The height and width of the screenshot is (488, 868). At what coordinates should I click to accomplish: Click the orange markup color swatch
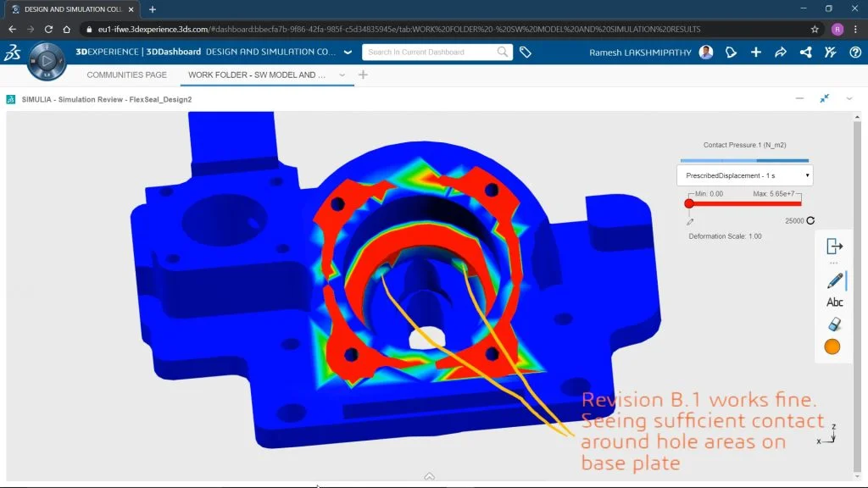tap(832, 347)
